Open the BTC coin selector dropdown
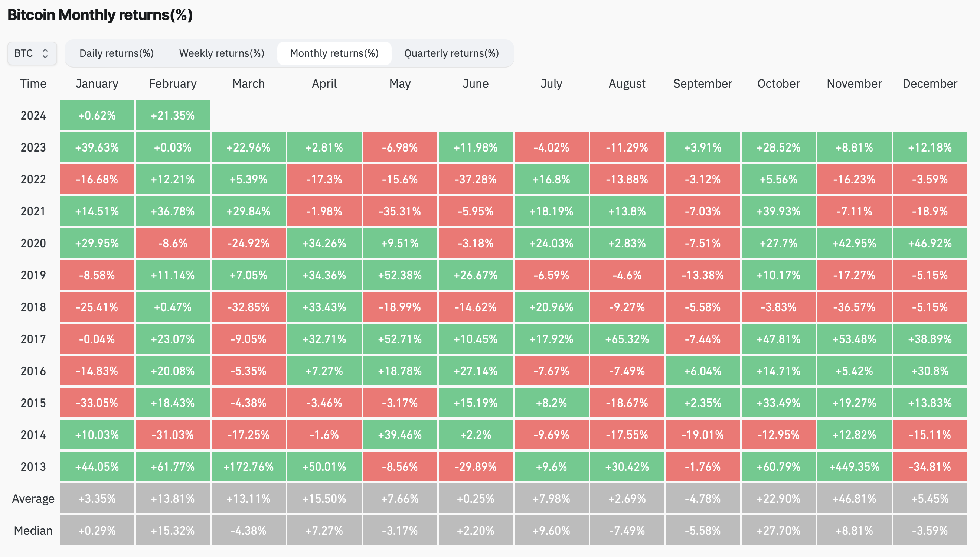The width and height of the screenshot is (980, 557). click(x=32, y=53)
